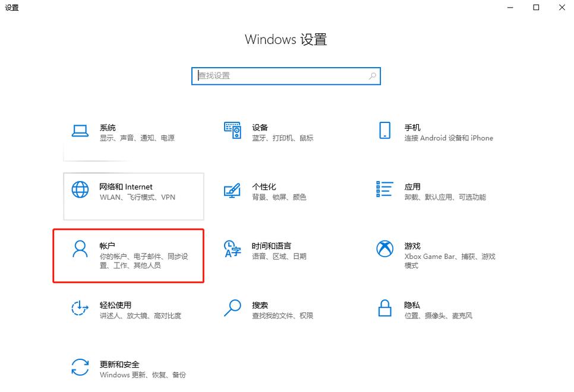Open the 应用 list icon
Image resolution: width=574 pixels, height=392 pixels.
(384, 189)
